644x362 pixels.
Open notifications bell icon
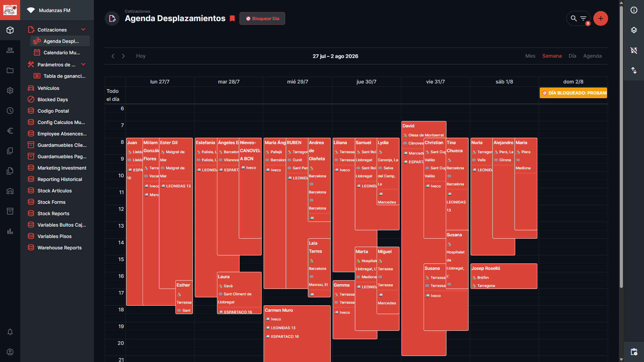(x=10, y=332)
